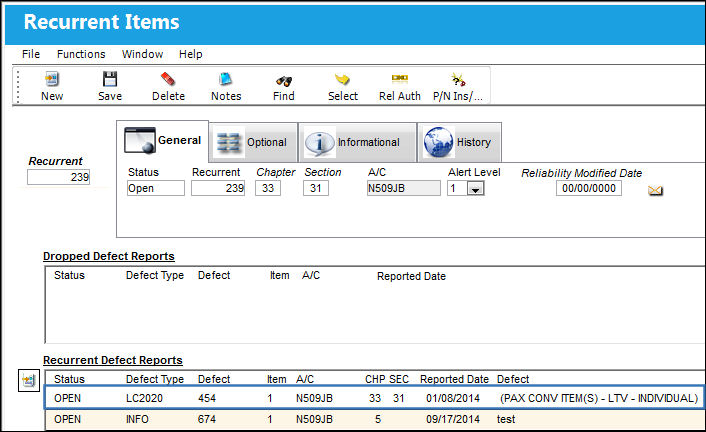The image size is (706, 432).
Task: Switch to the History tab
Action: [x=459, y=142]
